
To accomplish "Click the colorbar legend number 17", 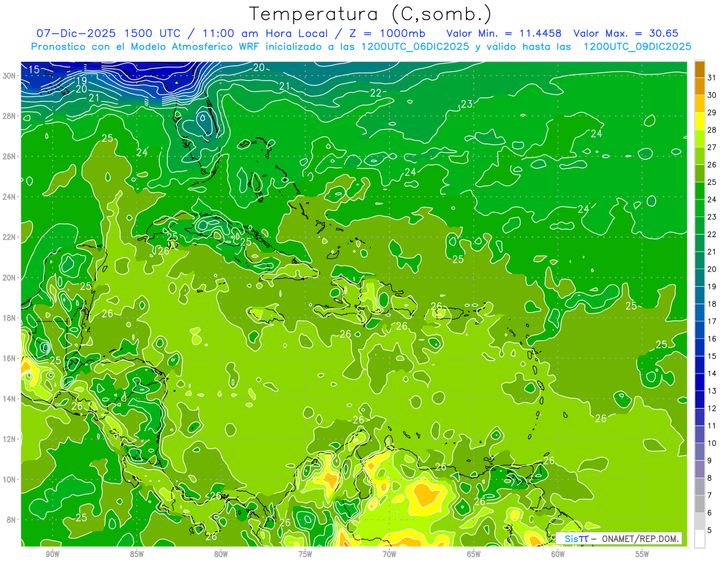I will (x=712, y=321).
